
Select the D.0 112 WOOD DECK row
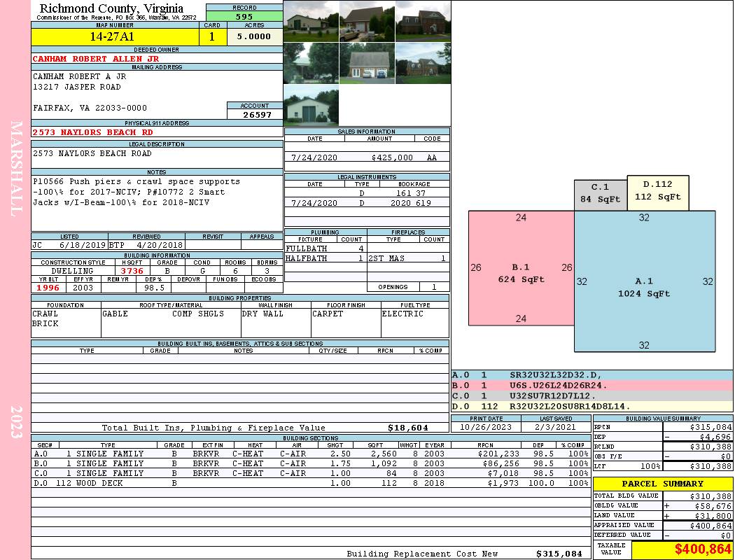[x=311, y=483]
